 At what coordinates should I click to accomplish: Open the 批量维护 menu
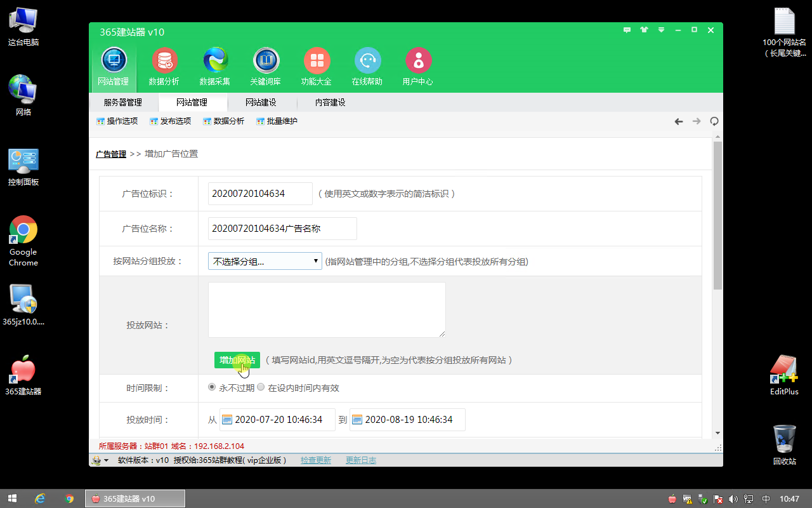point(277,121)
